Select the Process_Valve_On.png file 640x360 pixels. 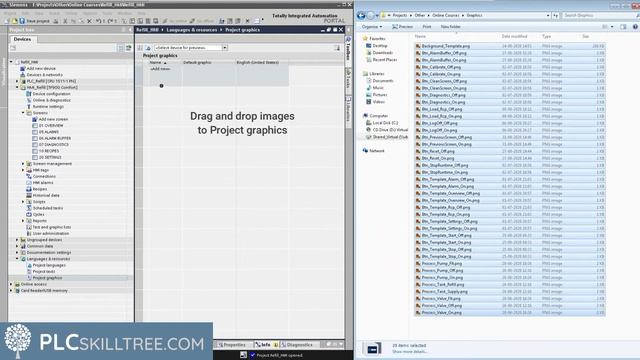pos(442,313)
